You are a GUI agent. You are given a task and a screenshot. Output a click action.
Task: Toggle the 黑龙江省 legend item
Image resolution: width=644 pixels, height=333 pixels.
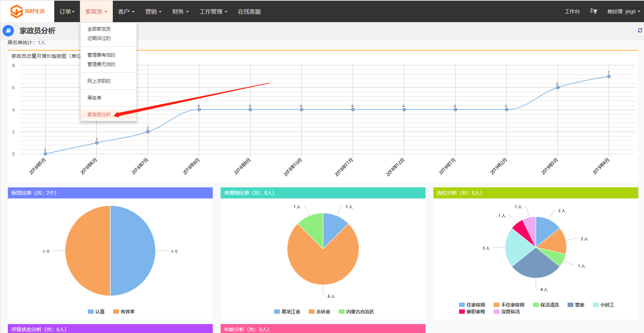point(287,312)
